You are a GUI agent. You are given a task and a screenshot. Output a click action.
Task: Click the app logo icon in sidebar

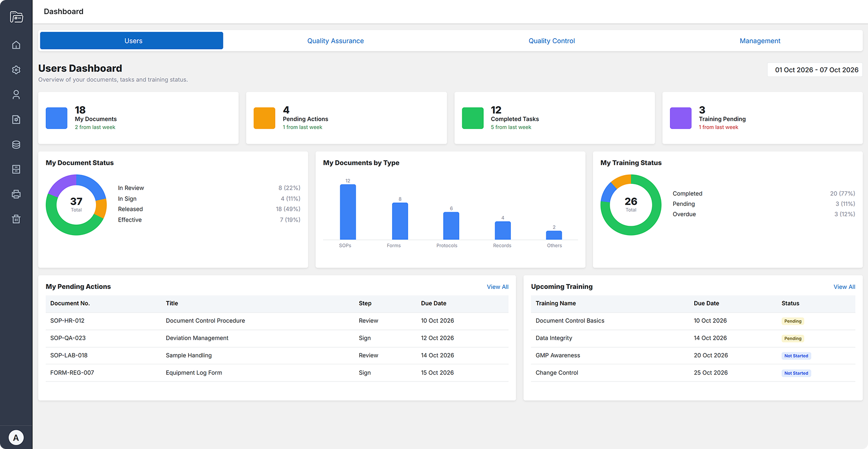(16, 17)
